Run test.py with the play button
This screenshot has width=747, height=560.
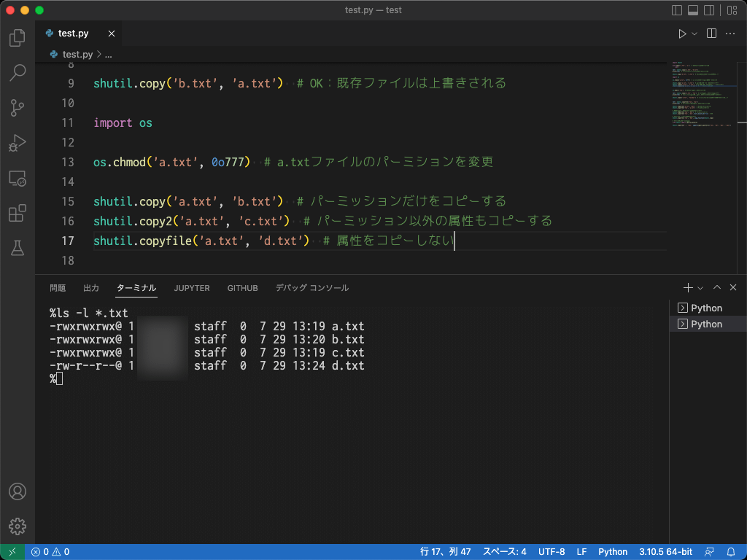(x=681, y=33)
